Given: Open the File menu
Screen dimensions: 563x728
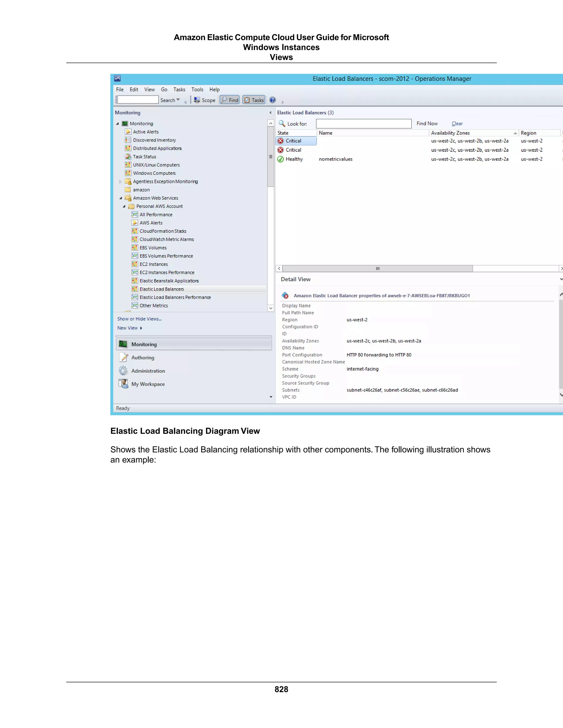Looking at the screenshot, I should [120, 89].
